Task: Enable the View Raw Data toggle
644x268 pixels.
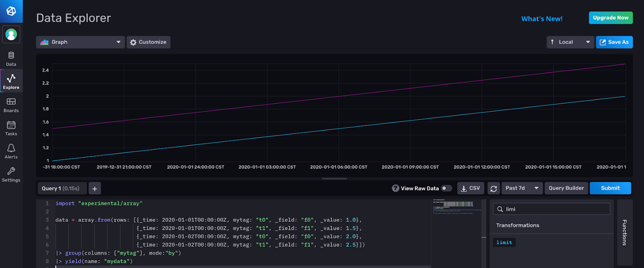Action: pos(447,188)
